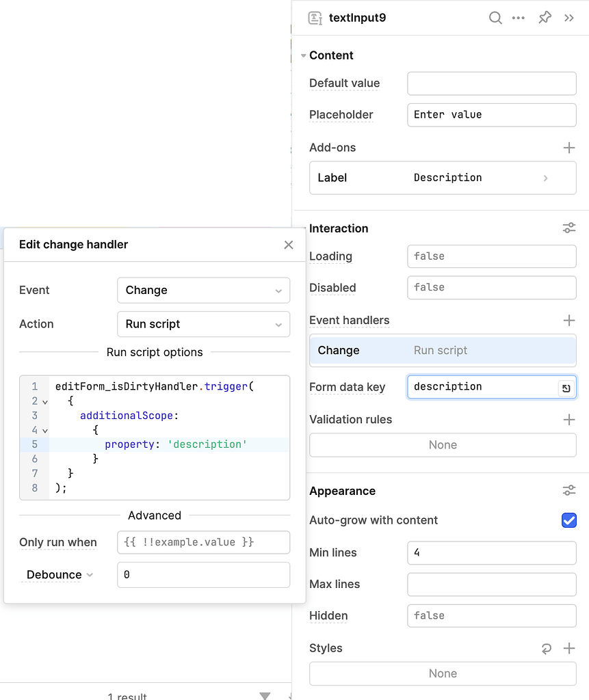Image resolution: width=589 pixels, height=700 pixels.
Task: Collapse the Content section
Action: (304, 55)
